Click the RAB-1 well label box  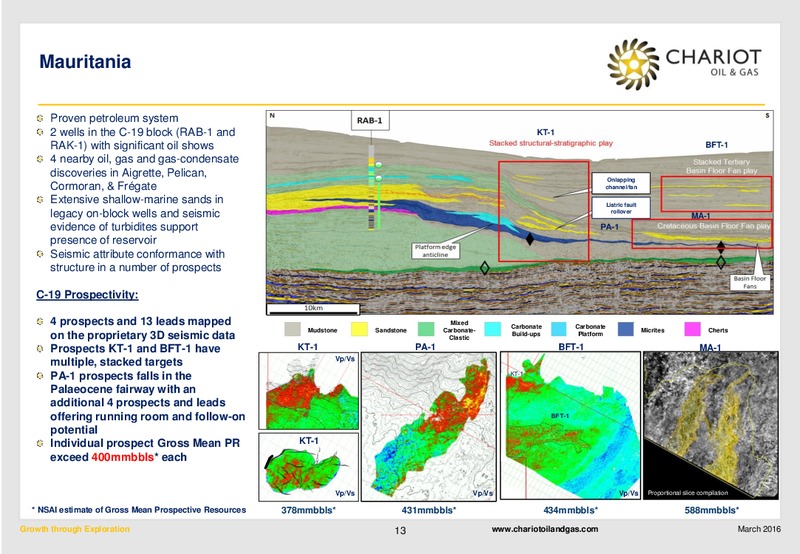point(370,121)
